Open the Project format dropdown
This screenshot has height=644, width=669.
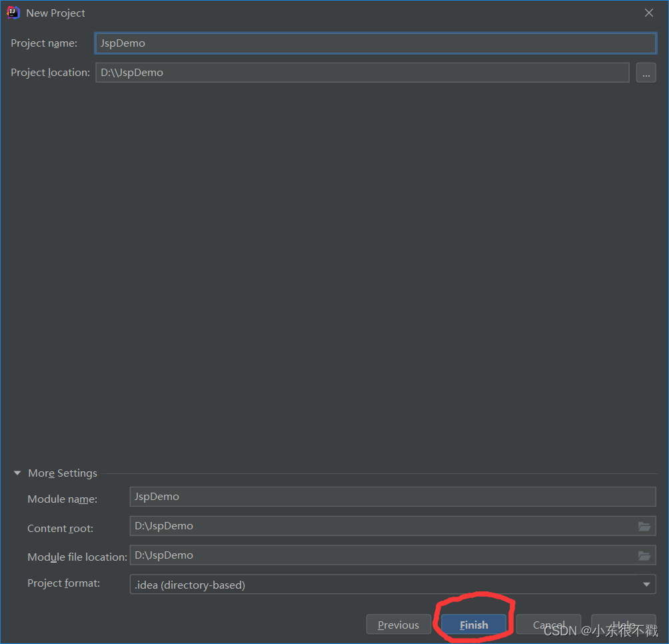(x=392, y=585)
